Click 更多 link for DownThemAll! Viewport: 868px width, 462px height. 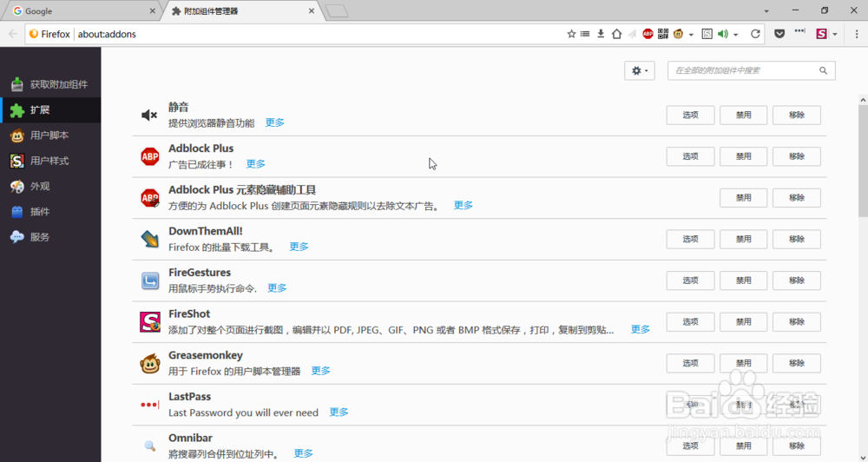click(x=299, y=247)
